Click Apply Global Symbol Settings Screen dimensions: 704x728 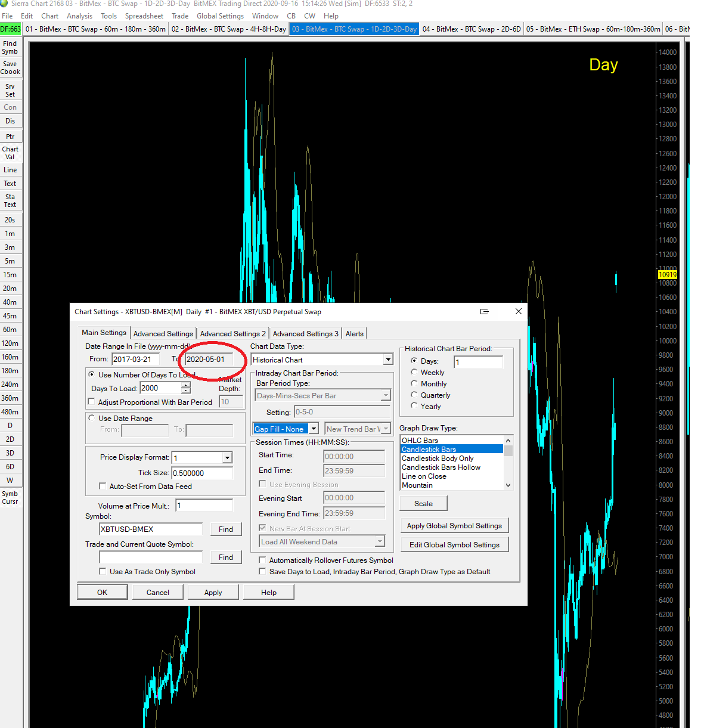click(454, 525)
